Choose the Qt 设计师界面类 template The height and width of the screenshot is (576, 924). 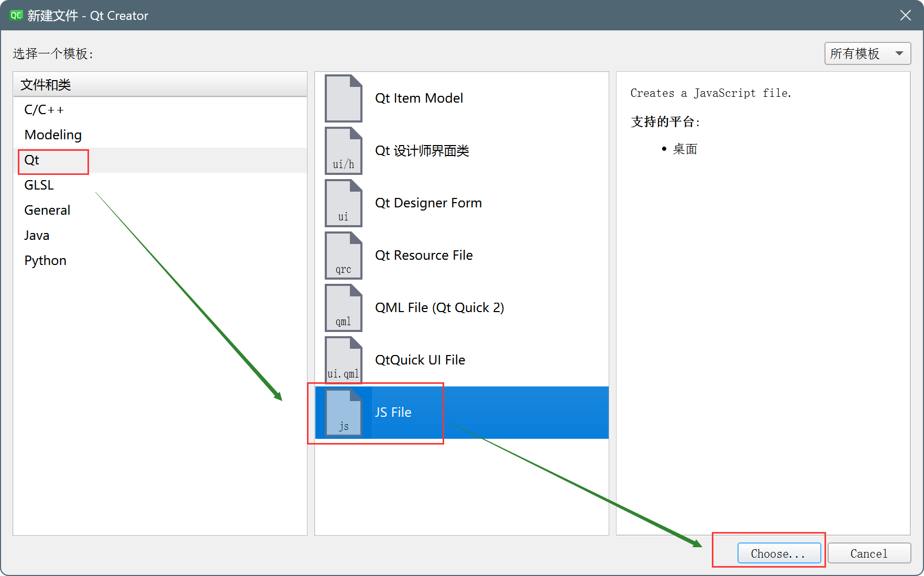[x=461, y=151]
